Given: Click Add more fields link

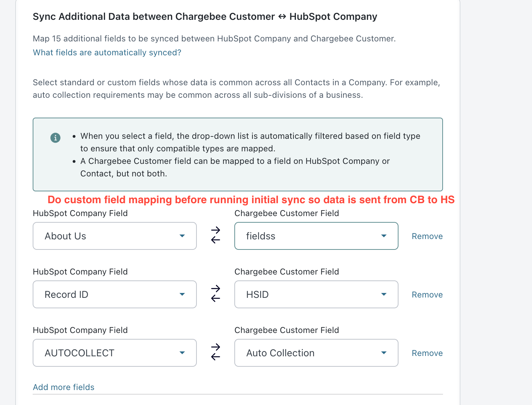Looking at the screenshot, I should 64,387.
